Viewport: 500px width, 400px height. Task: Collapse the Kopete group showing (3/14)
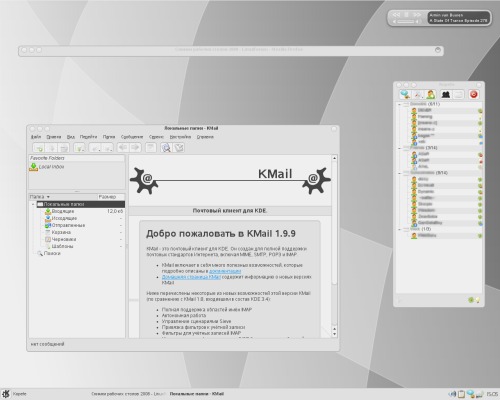(400, 148)
